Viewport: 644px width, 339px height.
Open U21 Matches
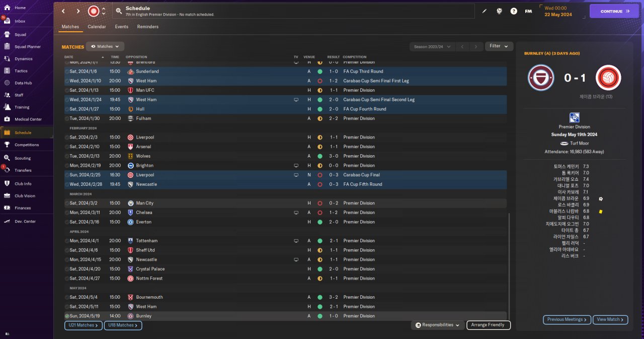coord(84,325)
